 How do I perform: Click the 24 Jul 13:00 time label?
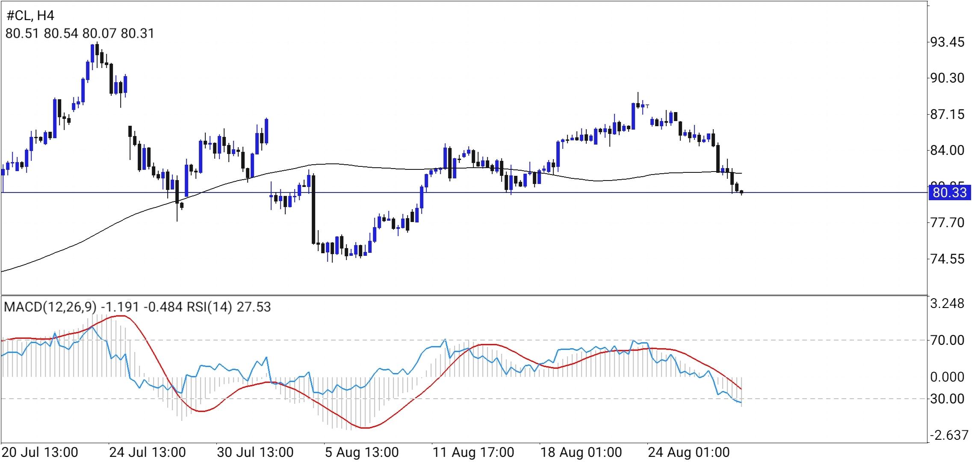(148, 452)
